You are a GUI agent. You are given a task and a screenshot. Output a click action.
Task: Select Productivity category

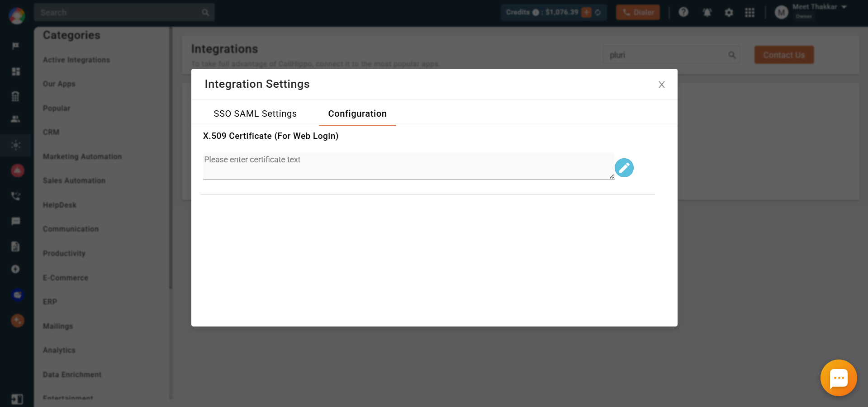coord(64,253)
